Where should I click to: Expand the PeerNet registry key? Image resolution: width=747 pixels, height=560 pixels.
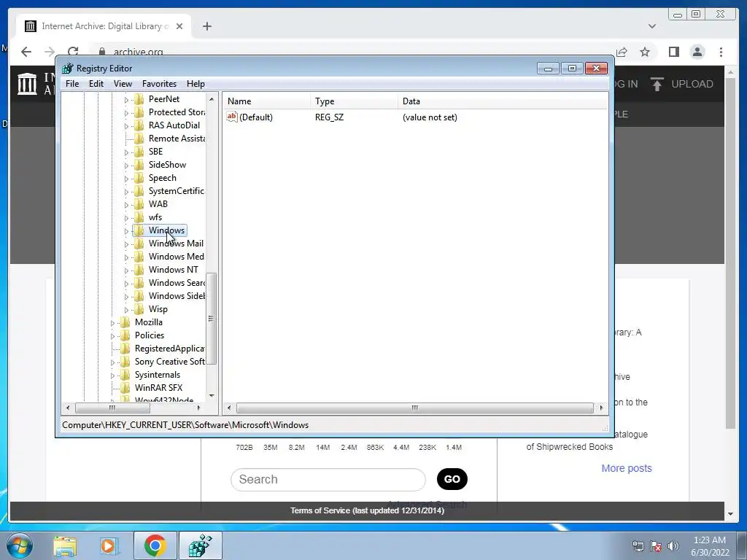pos(126,99)
